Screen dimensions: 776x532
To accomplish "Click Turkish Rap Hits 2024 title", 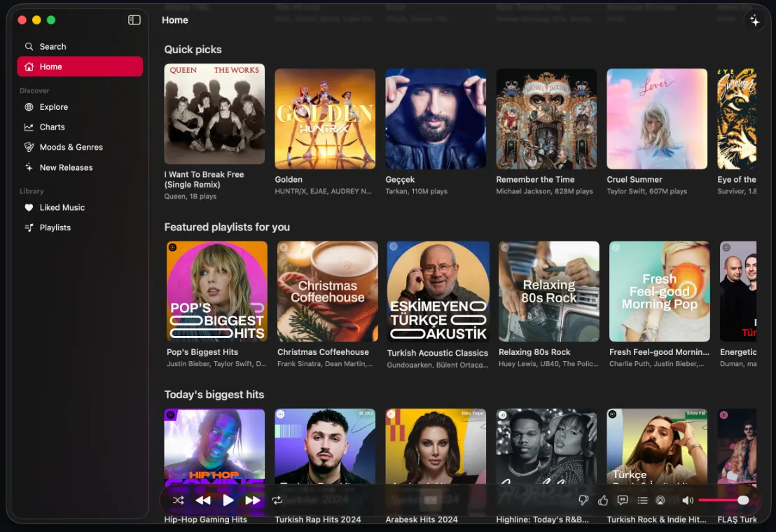I will pos(318,519).
